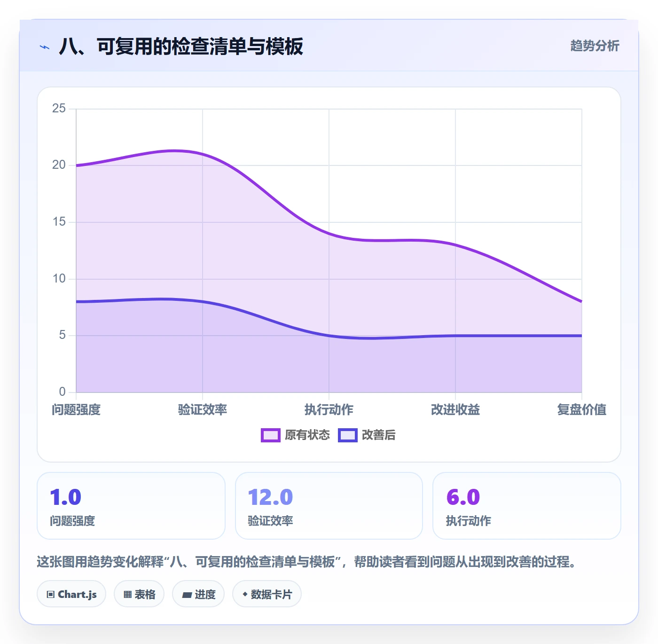Click the grid icon in 表格 tag
This screenshot has width=658, height=644.
tap(127, 595)
